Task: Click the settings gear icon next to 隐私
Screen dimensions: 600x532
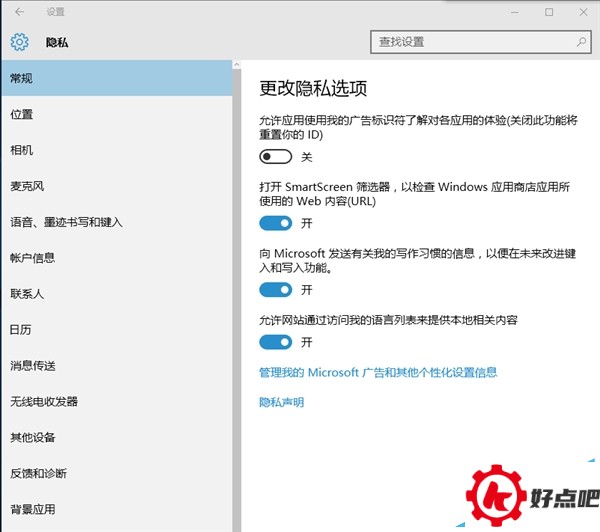Action: click(20, 42)
